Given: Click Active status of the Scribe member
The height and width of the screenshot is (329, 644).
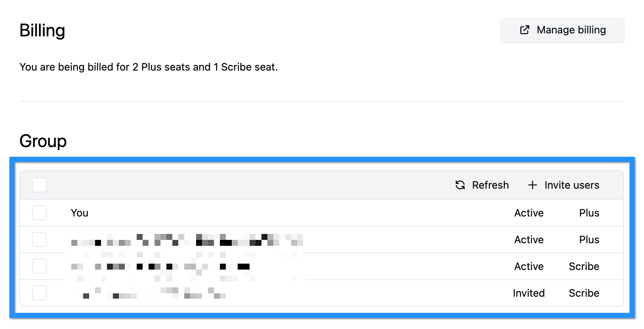Looking at the screenshot, I should point(528,266).
